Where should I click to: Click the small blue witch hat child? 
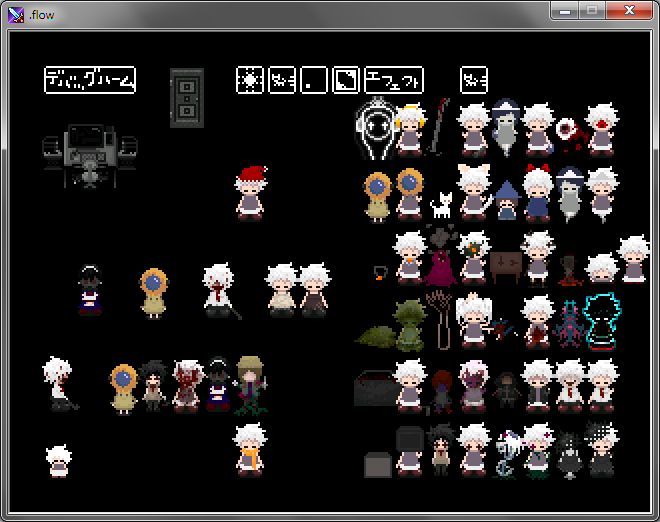pos(507,200)
